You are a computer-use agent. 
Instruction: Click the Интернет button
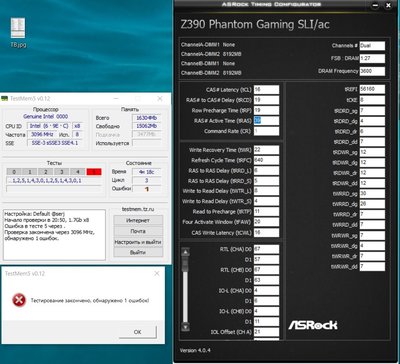[x=138, y=220]
